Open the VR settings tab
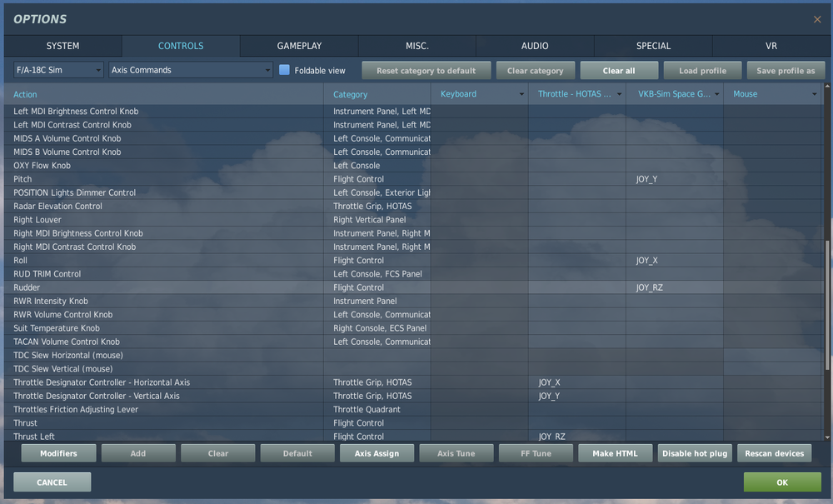This screenshot has height=504, width=833. coord(771,46)
